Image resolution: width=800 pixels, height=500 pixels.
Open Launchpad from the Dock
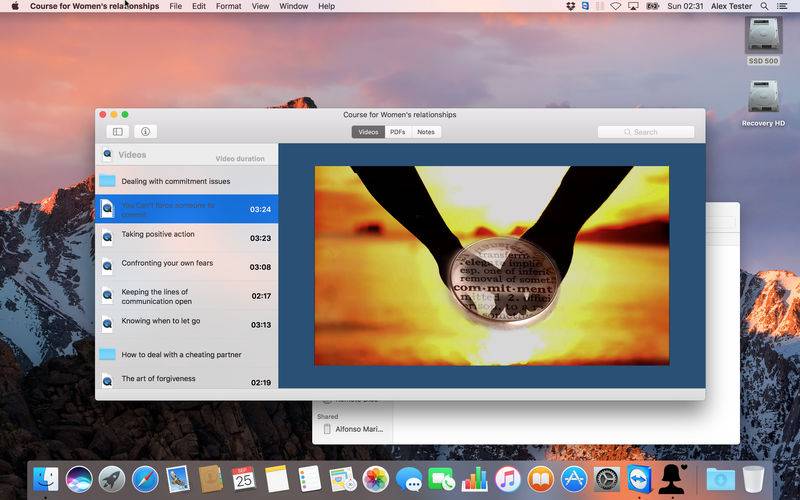[x=112, y=480]
